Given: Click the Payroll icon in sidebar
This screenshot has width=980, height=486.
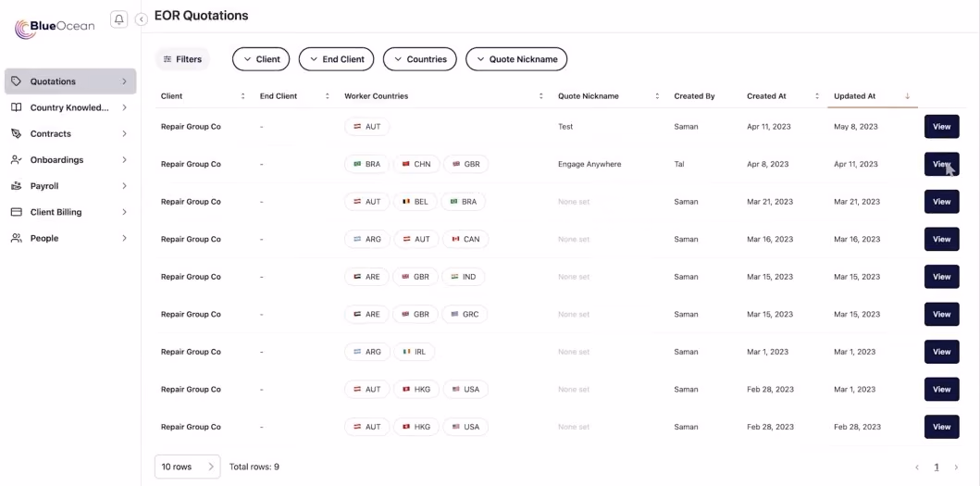Looking at the screenshot, I should coord(17,186).
